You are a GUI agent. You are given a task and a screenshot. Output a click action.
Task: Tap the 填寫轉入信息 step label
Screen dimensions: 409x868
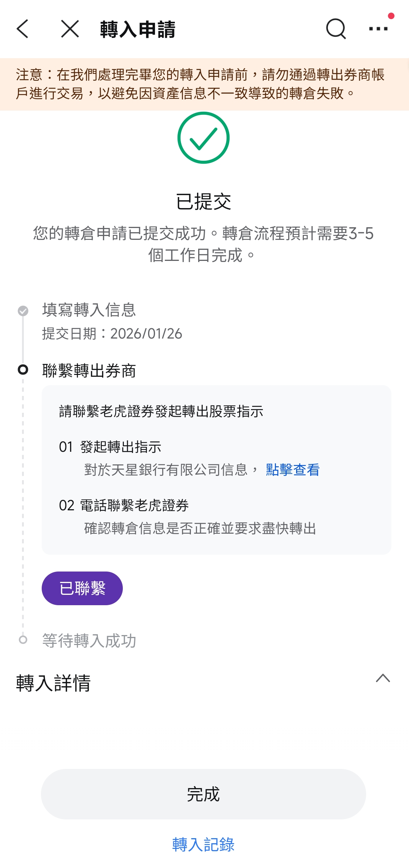pyautogui.click(x=89, y=310)
